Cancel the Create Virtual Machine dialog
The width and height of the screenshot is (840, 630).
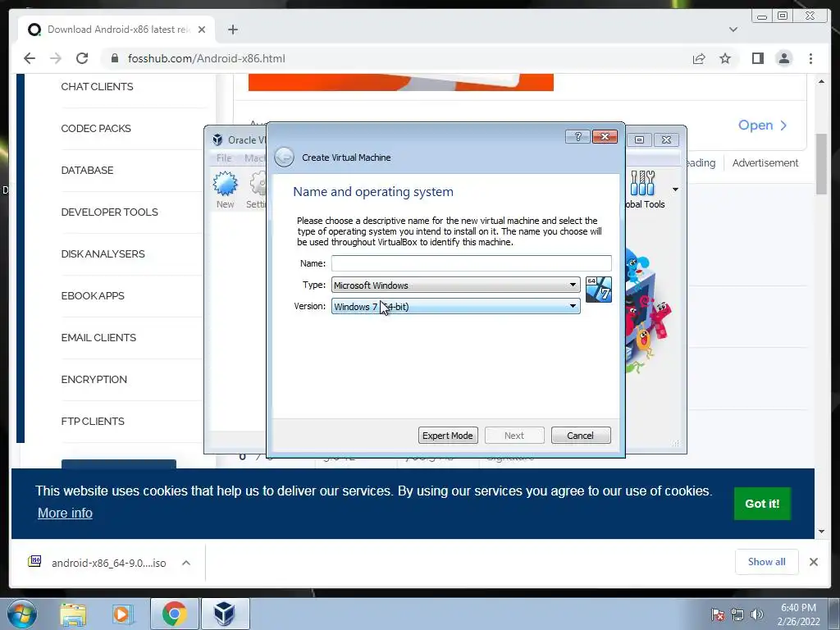581,436
